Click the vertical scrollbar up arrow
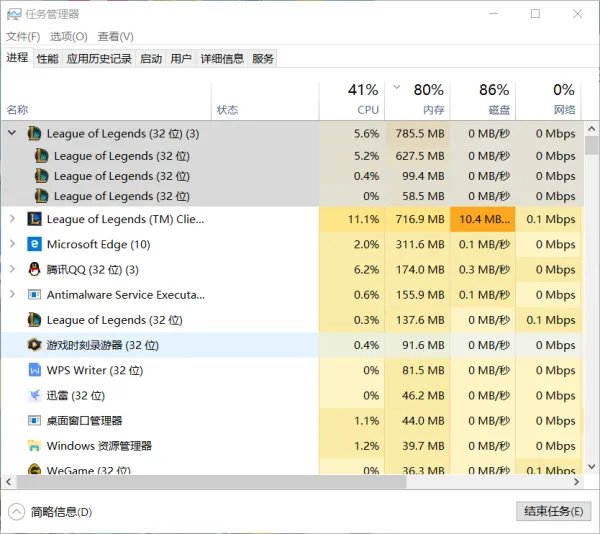Screen dimensions: 600x534 pyautogui.click(x=592, y=129)
